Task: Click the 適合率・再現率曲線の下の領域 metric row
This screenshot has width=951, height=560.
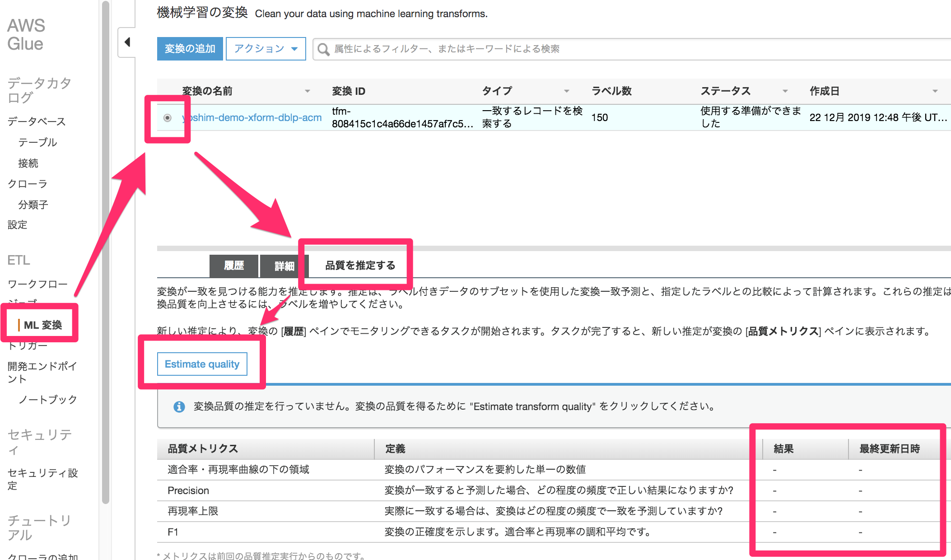Action: (x=554, y=470)
